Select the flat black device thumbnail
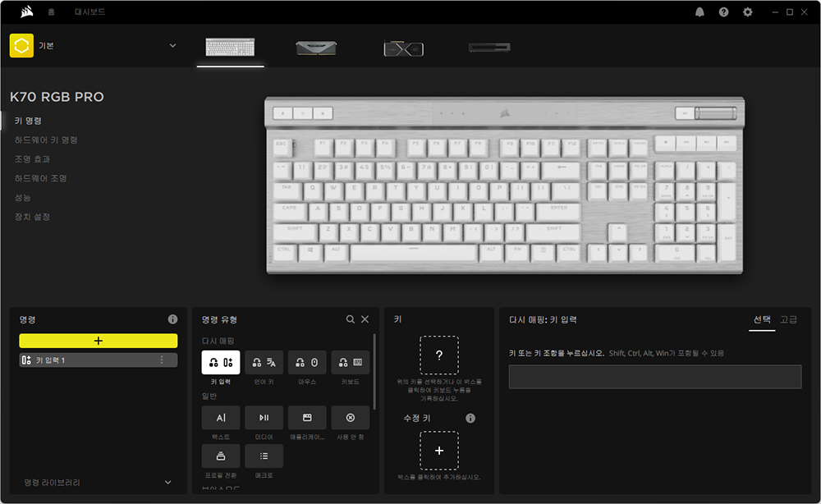821x504 pixels. click(x=489, y=48)
